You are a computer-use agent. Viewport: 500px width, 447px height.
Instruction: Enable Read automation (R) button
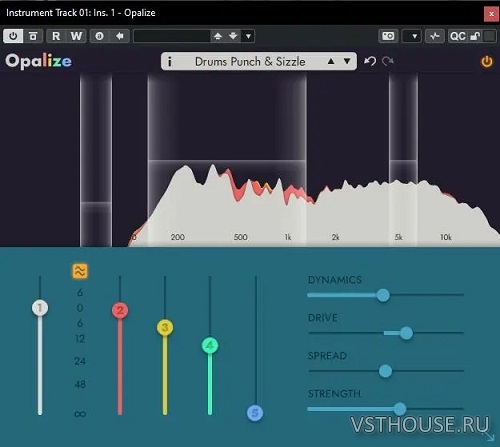[56, 36]
